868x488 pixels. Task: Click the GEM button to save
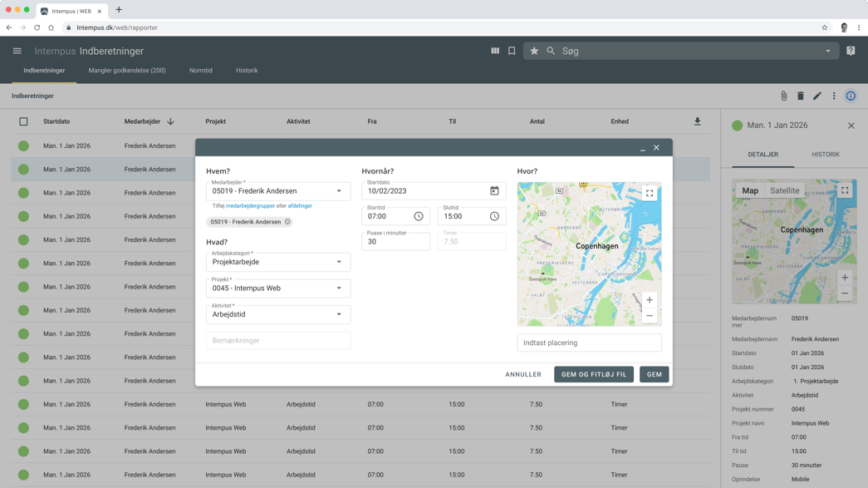[654, 374]
